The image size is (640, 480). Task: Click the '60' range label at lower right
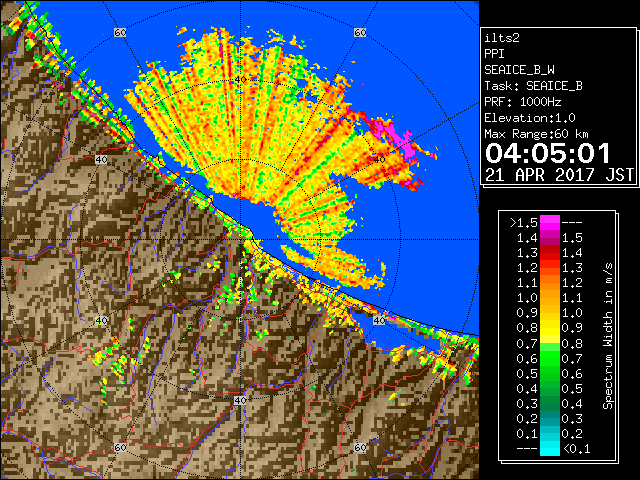click(360, 447)
